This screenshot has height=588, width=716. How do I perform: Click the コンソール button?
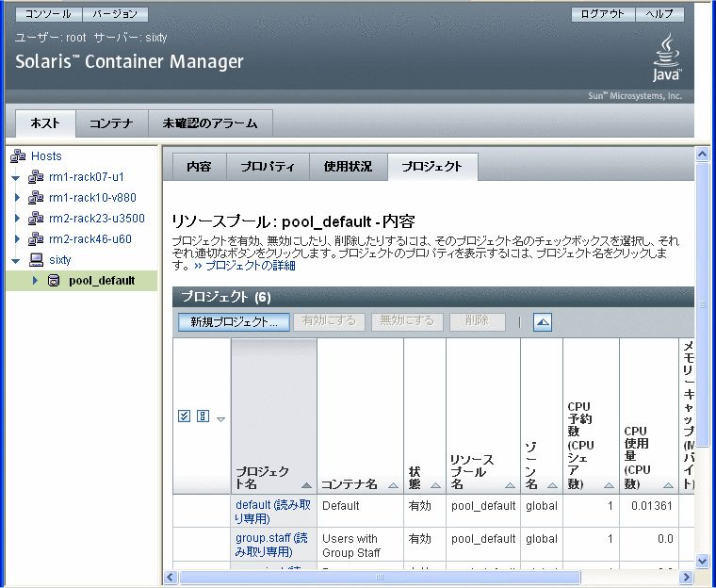pyautogui.click(x=48, y=14)
